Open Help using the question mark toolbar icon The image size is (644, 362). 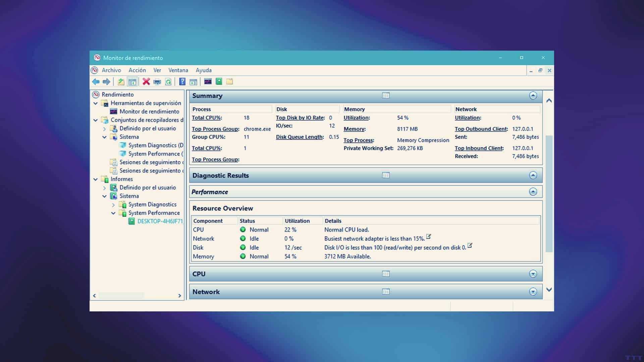[182, 81]
